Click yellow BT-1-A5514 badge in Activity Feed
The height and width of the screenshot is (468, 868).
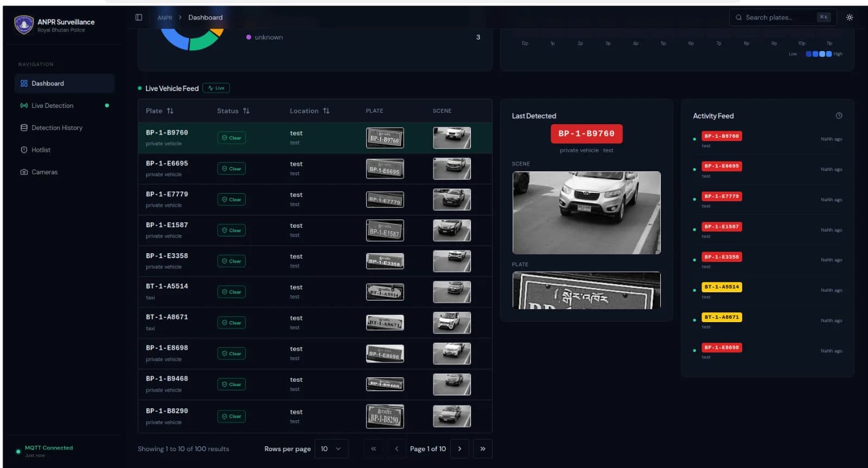[x=722, y=287]
